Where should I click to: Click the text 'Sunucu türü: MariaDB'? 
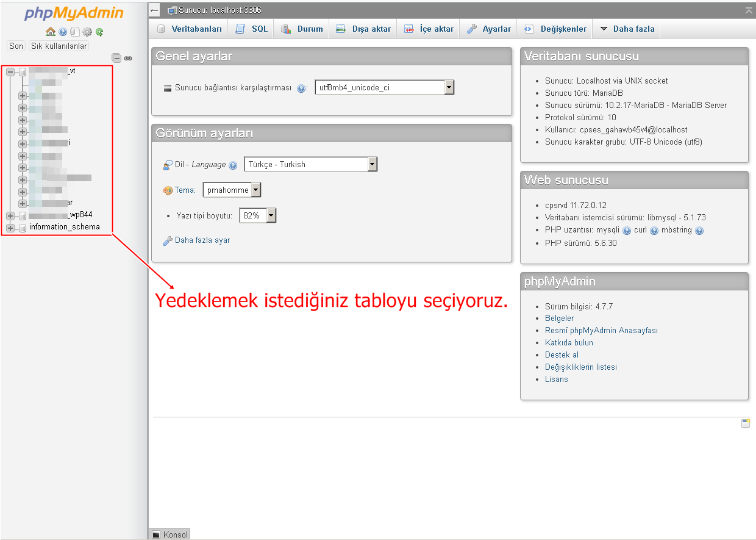click(x=584, y=93)
